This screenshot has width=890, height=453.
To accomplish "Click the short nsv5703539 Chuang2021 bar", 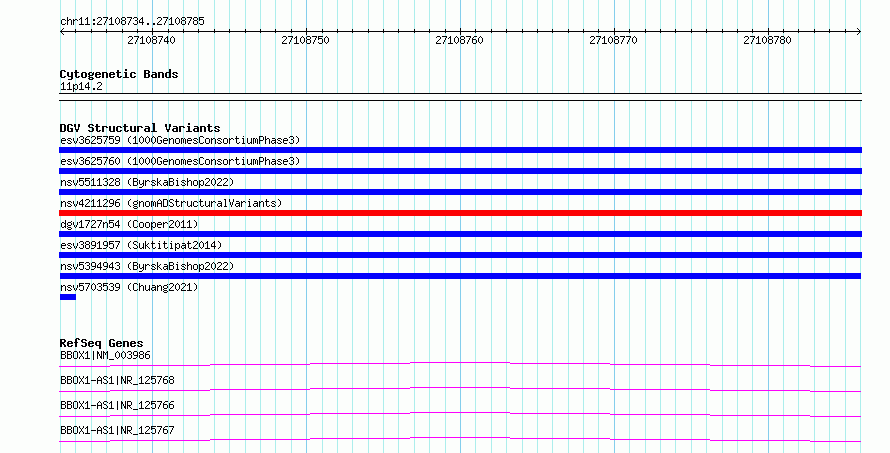I will [68, 297].
